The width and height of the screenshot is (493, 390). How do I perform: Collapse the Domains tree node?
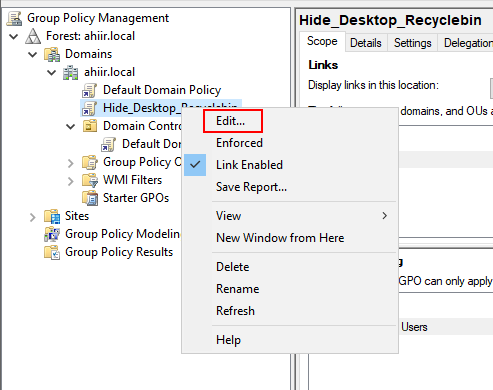pos(33,54)
